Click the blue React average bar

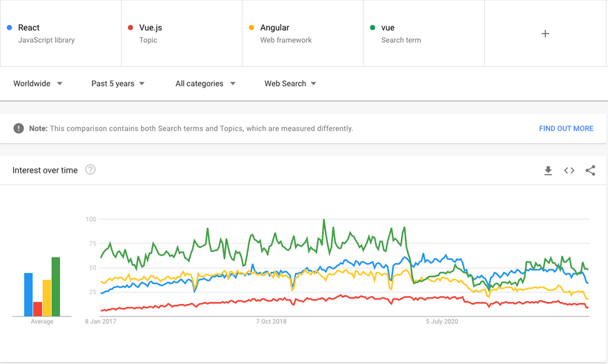point(28,295)
